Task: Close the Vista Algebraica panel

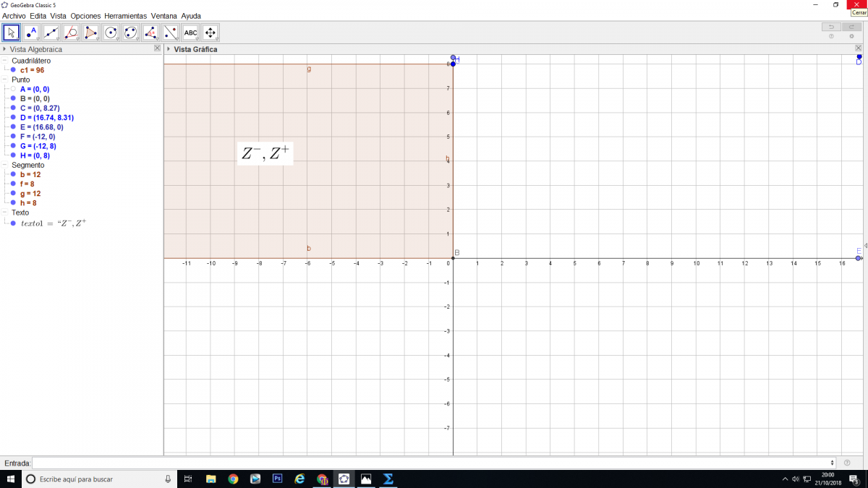Action: point(157,48)
